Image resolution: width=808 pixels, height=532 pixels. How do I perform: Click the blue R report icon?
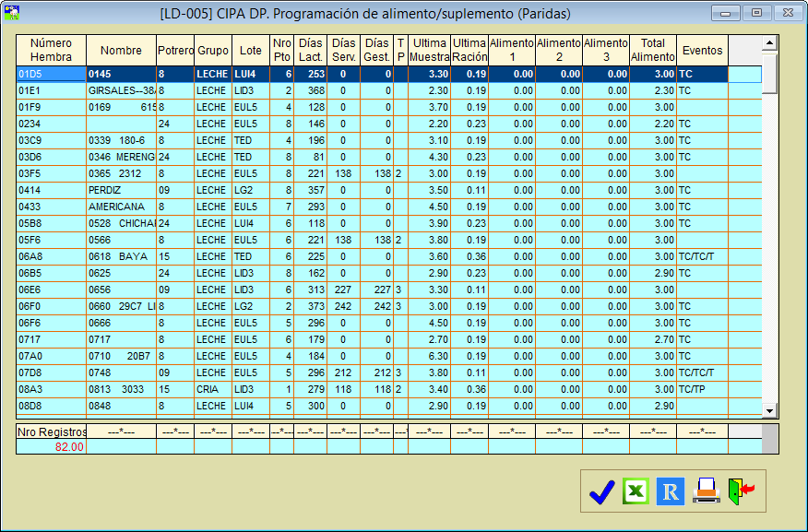pyautogui.click(x=671, y=491)
